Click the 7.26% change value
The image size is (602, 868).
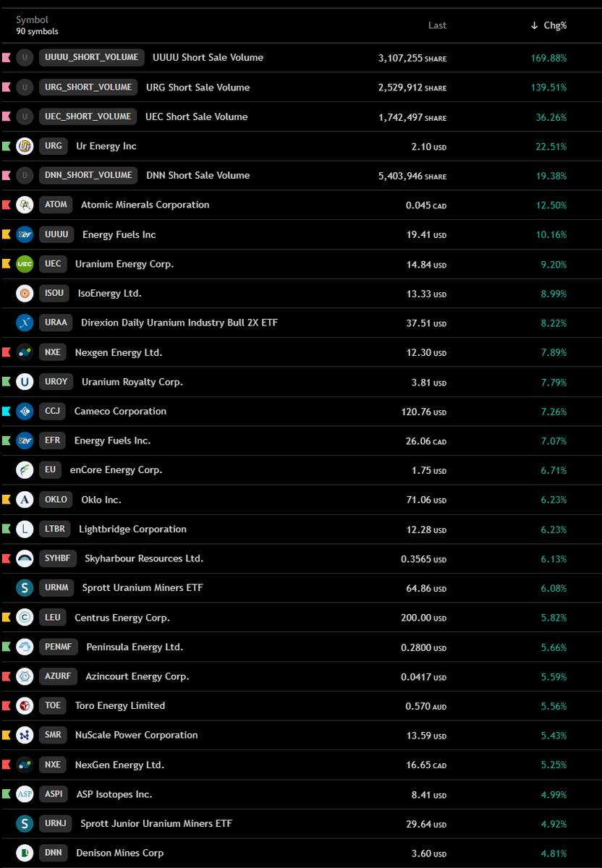(x=554, y=412)
